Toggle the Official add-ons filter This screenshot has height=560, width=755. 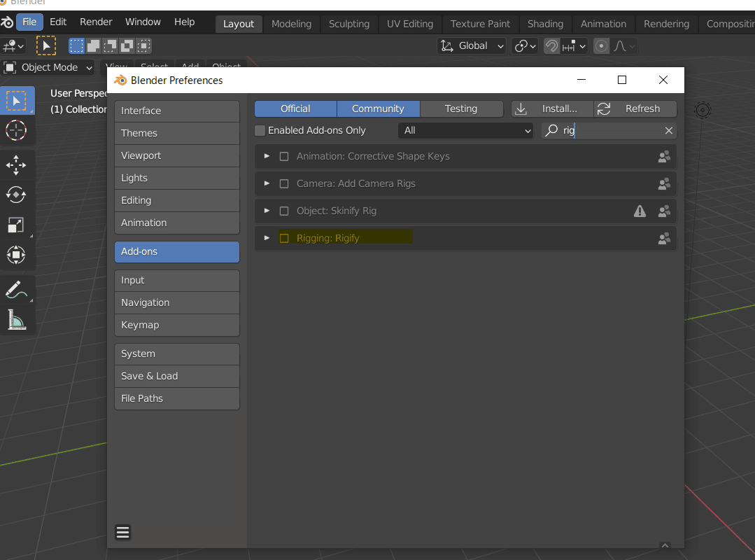pyautogui.click(x=296, y=108)
